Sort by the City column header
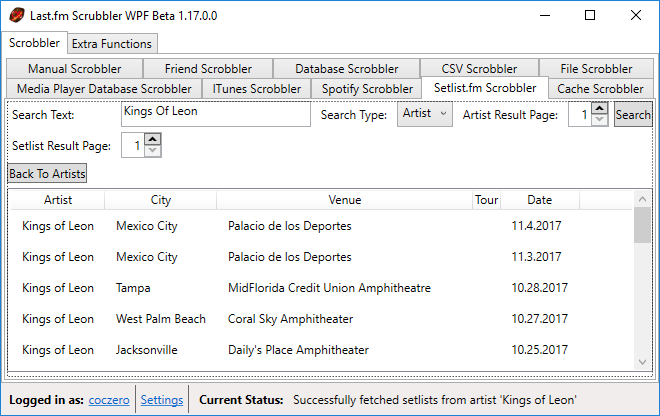Screen dimensions: 660x416 (x=161, y=200)
